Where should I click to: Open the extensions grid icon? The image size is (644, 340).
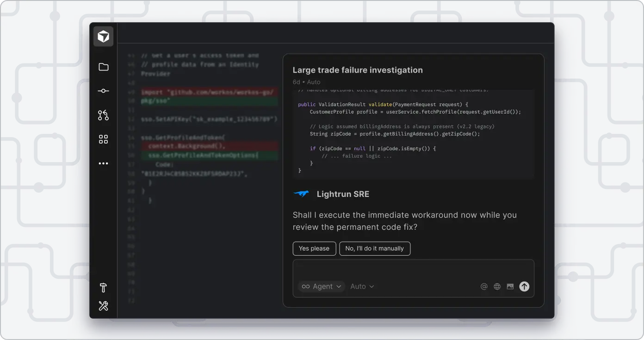click(x=103, y=139)
